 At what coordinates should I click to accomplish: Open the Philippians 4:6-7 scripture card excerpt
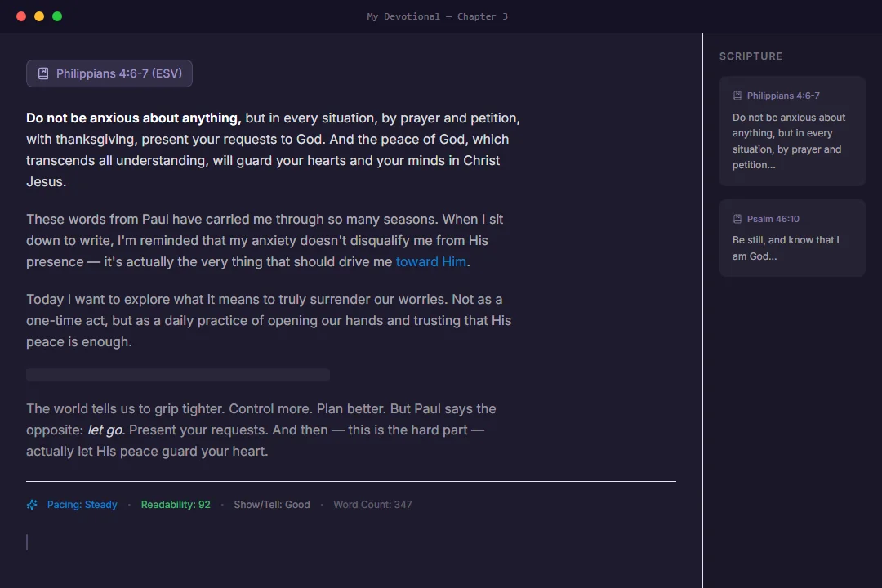tap(789, 141)
